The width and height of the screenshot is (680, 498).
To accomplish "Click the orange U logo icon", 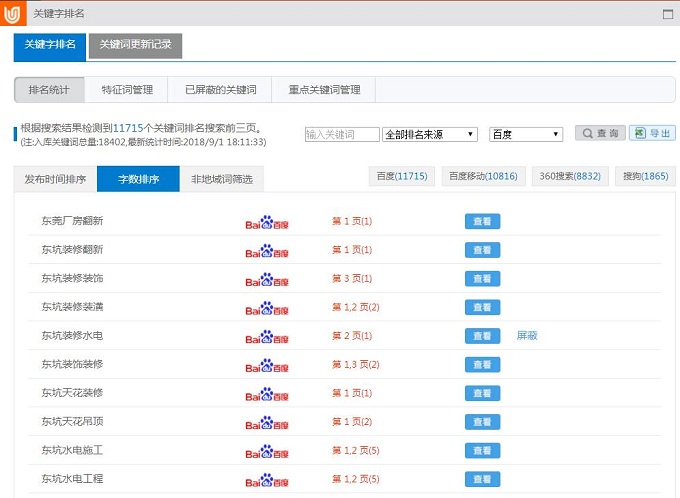I will [13, 13].
